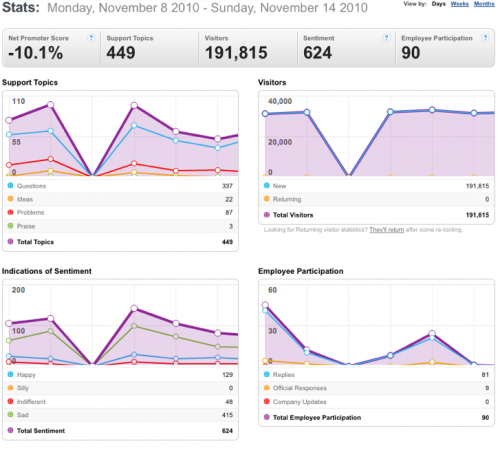Open the Employee Participation help icon
Viewport: 500px width, 450px height.
(x=485, y=38)
